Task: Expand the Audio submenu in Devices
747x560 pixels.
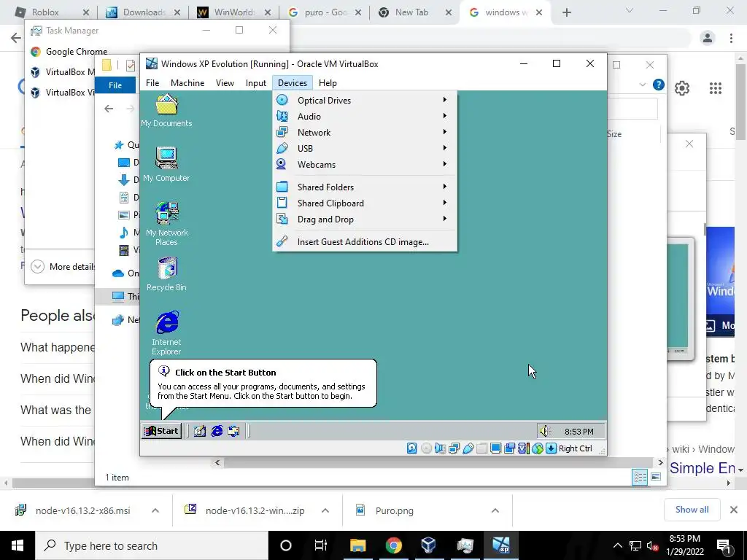Action: (365, 116)
